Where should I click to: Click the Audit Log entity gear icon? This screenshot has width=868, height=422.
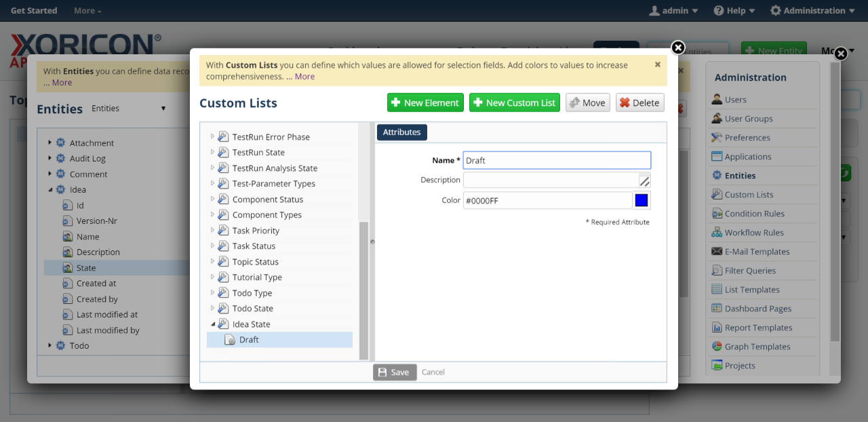pyautogui.click(x=60, y=159)
